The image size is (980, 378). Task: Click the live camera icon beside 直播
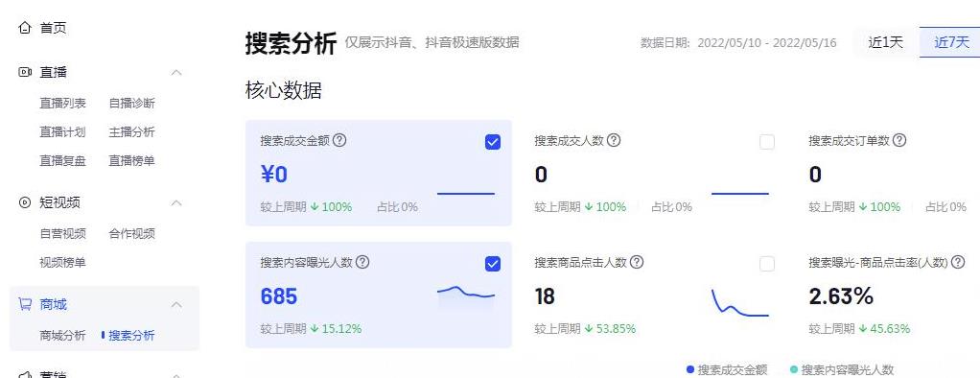[x=25, y=73]
